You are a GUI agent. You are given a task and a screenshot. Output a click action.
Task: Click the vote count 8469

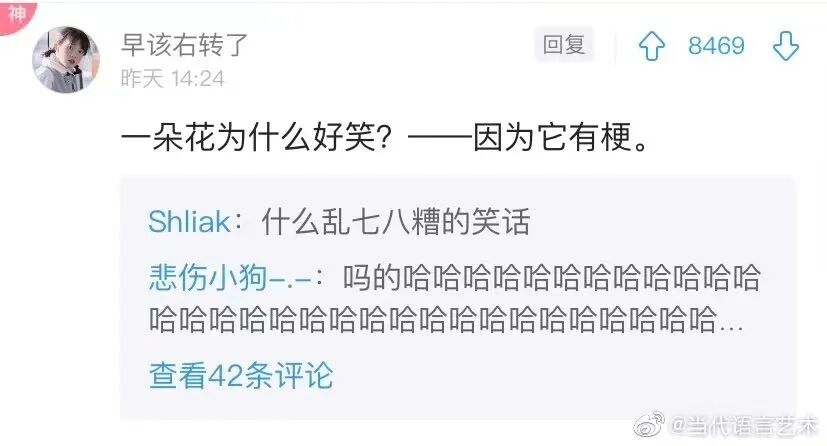click(716, 46)
